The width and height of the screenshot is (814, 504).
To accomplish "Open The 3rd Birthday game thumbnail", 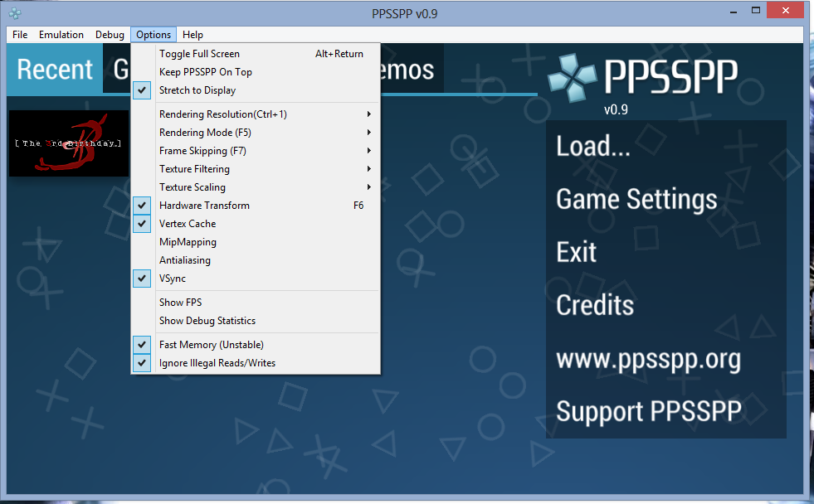I will pos(69,143).
